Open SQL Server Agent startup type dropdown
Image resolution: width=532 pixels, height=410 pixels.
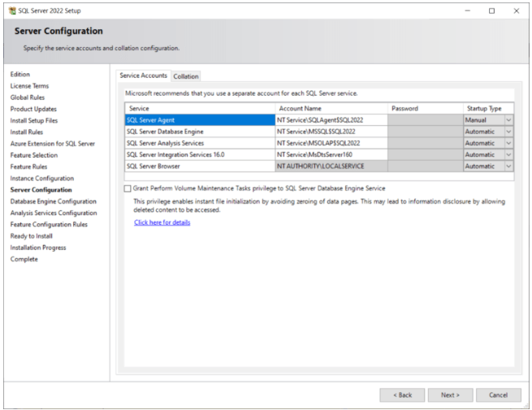coord(508,120)
